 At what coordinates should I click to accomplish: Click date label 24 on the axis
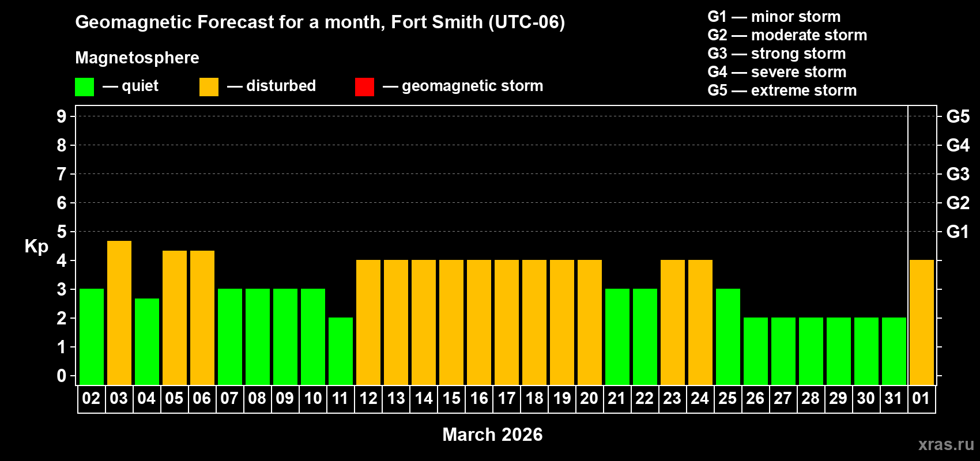click(700, 398)
